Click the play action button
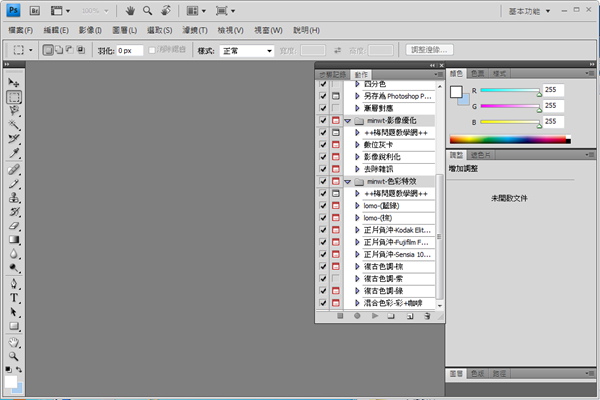600x400 pixels. click(x=375, y=315)
